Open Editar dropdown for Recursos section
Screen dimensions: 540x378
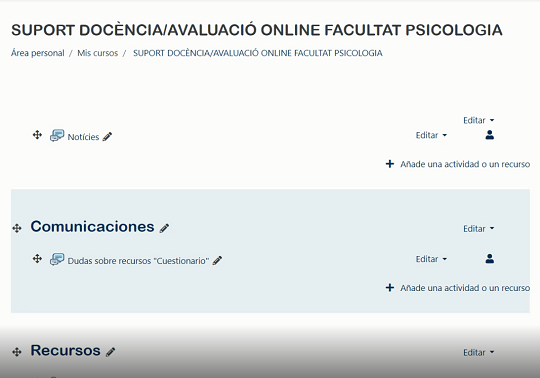[x=478, y=353]
